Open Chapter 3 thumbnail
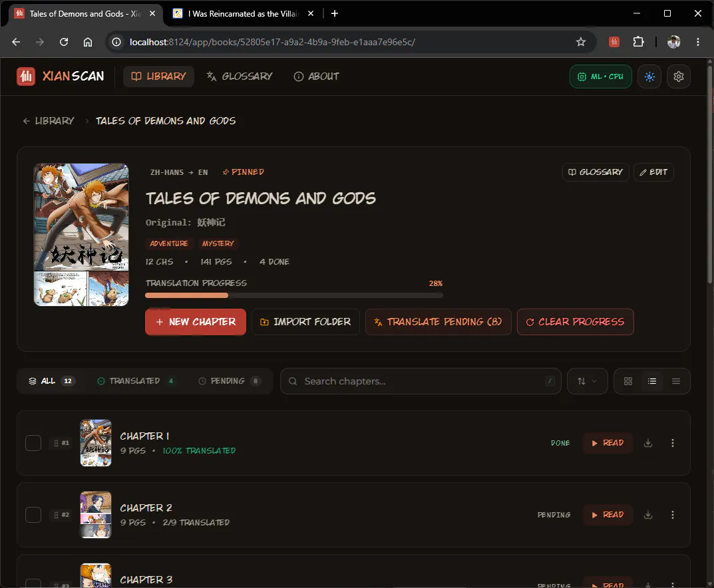 pyautogui.click(x=96, y=575)
